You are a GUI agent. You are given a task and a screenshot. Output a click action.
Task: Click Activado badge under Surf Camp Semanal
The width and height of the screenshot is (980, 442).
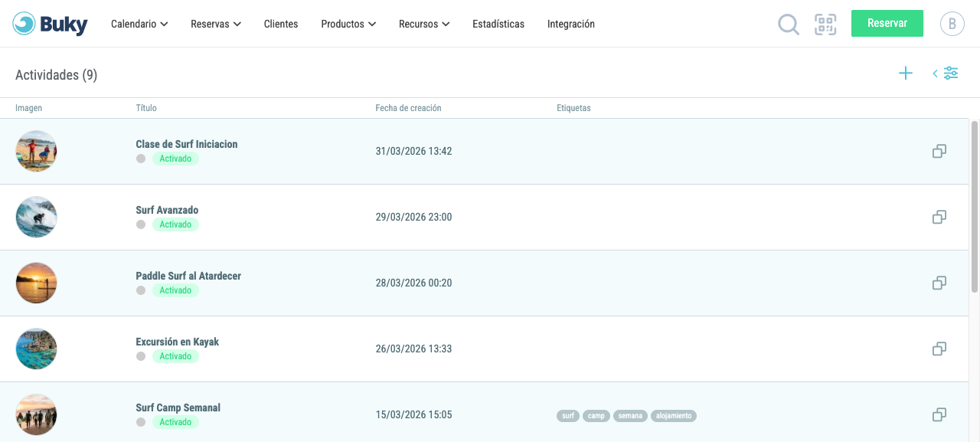tap(175, 422)
